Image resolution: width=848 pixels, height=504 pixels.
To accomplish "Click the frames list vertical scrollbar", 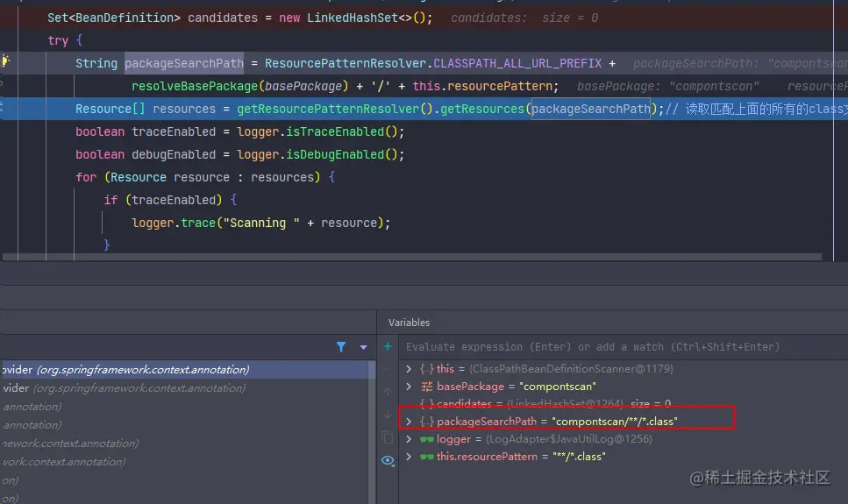I will (x=372, y=432).
